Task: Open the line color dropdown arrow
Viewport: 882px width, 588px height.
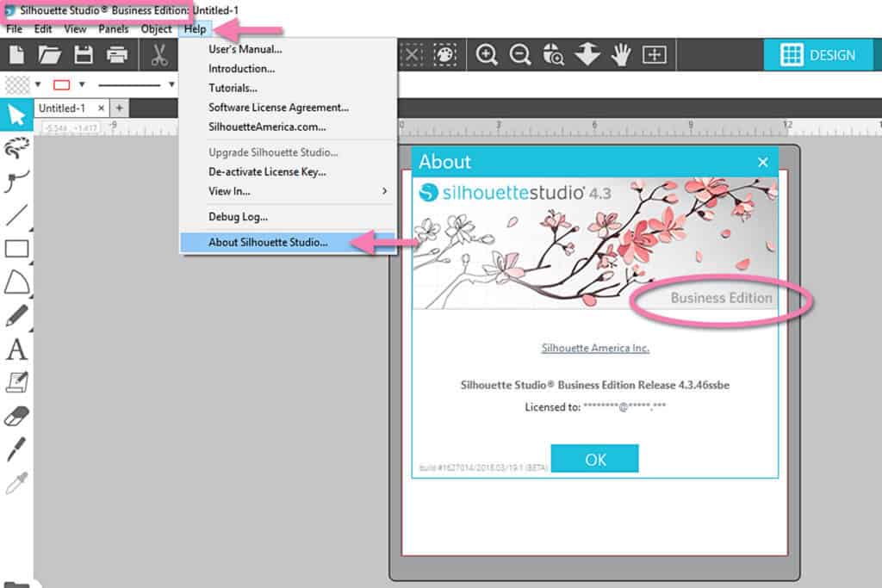Action: [x=82, y=85]
